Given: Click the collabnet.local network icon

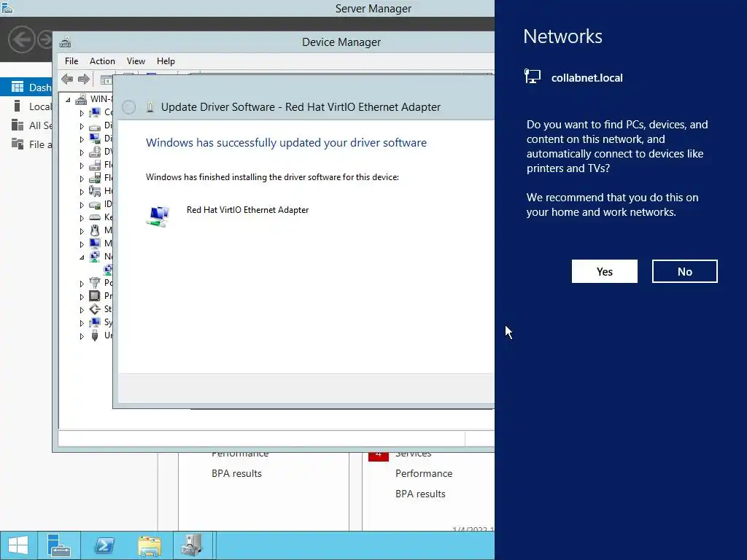Looking at the screenshot, I should point(533,77).
